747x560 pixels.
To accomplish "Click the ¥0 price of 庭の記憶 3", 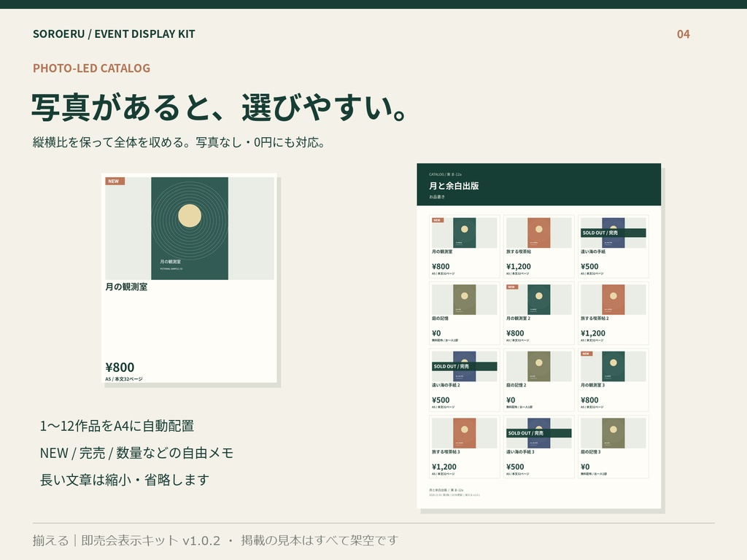I will [585, 467].
